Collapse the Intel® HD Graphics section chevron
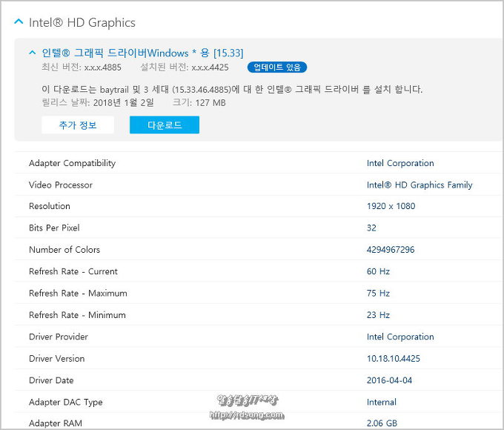The image size is (504, 430). coord(19,22)
